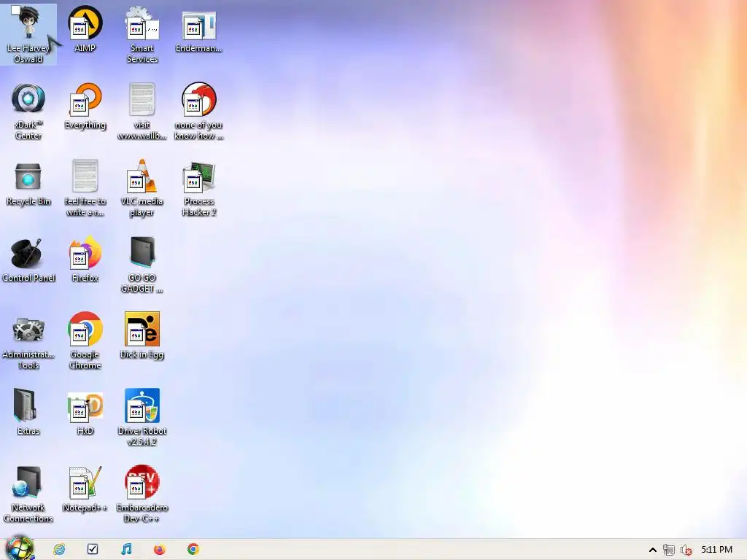This screenshot has height=560, width=747.
Task: Open the 5:11 PM taskbar clock
Action: pos(716,550)
